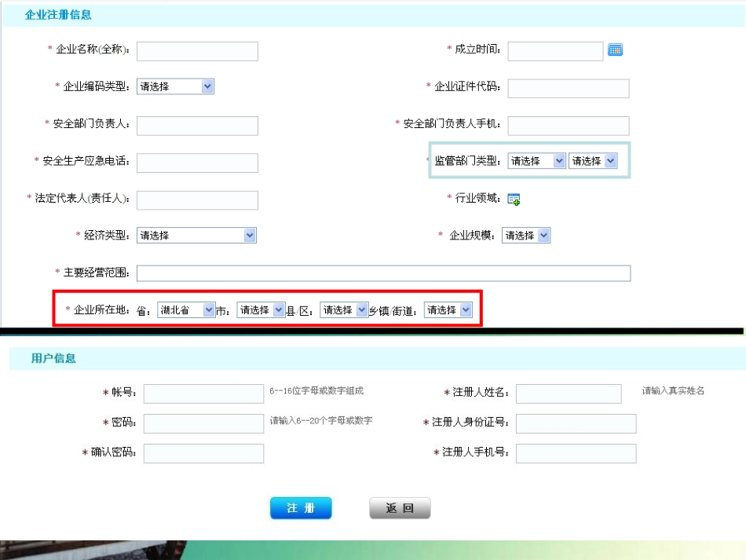Screen dimensions: 746x560
Task: Focus the 密码 password field
Action: 203,423
